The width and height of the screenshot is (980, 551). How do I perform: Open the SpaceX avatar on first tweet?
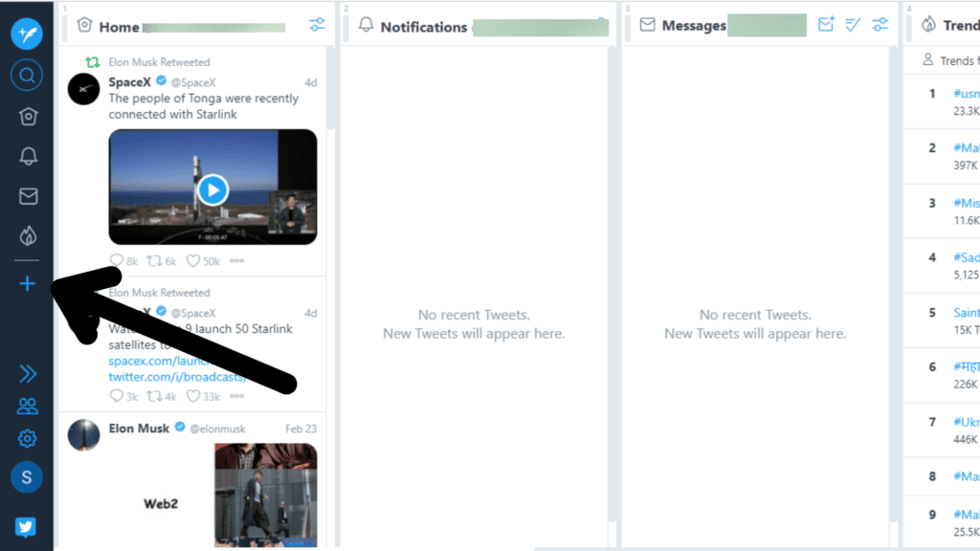pyautogui.click(x=84, y=89)
